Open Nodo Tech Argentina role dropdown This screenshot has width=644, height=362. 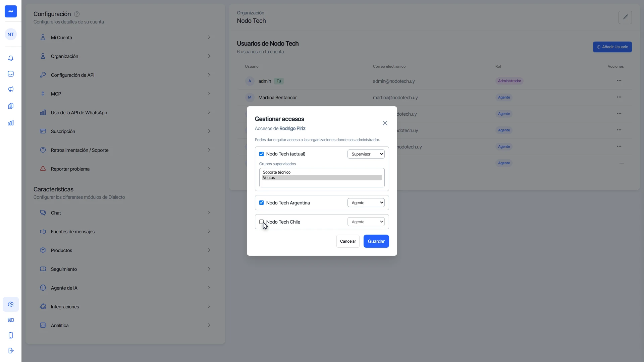point(366,203)
